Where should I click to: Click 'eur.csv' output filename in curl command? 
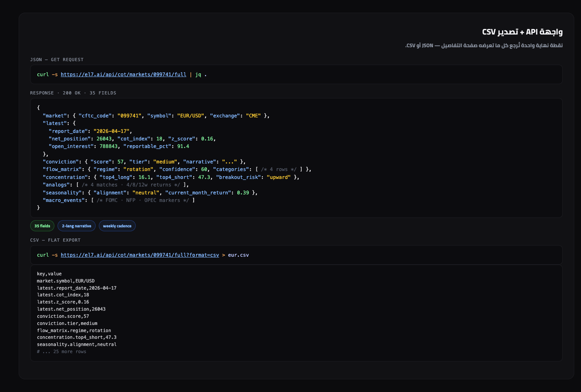pyautogui.click(x=239, y=255)
